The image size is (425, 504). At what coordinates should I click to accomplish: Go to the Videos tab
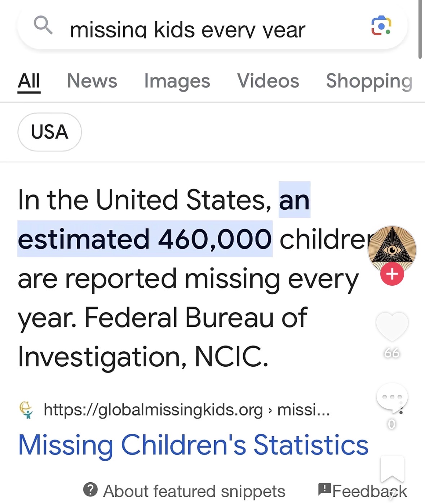pos(268,81)
